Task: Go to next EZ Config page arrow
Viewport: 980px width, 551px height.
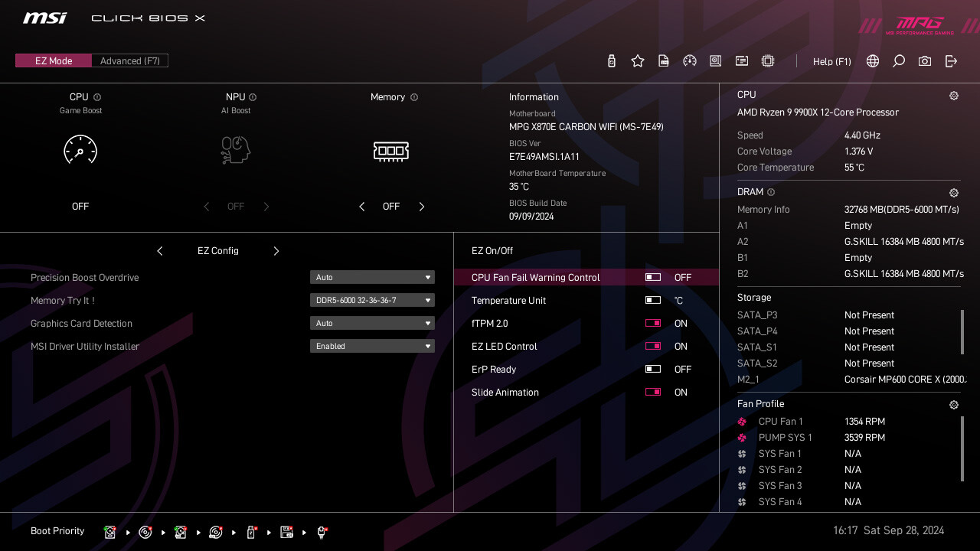Action: point(276,251)
